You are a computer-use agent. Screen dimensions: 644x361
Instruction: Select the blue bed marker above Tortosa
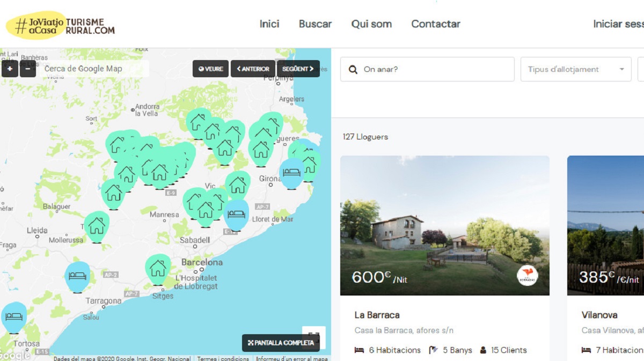[14, 316]
